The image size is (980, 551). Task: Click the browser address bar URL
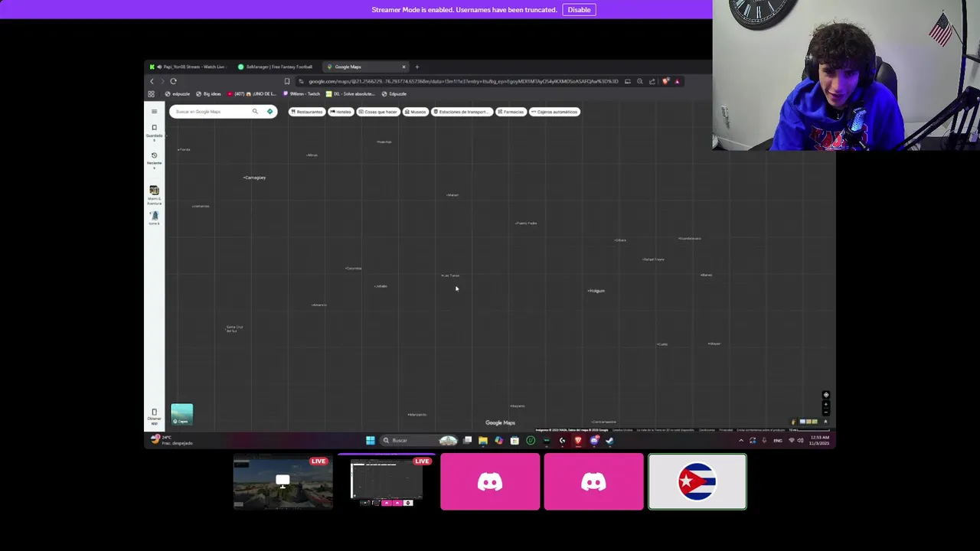(462, 81)
